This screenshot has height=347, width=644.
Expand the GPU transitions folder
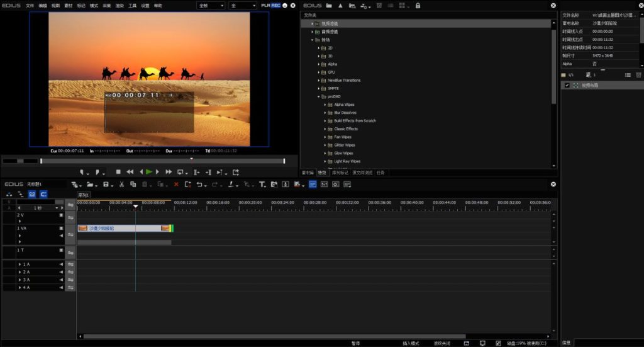tap(319, 72)
